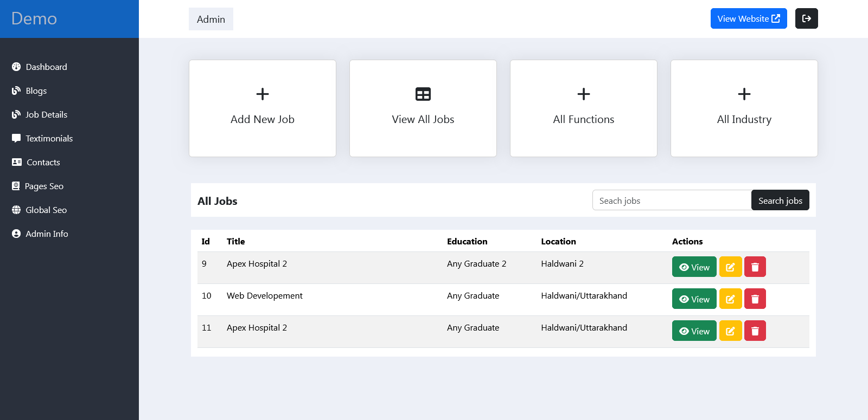Click the View Website button
The width and height of the screenshot is (868, 420).
(748, 18)
